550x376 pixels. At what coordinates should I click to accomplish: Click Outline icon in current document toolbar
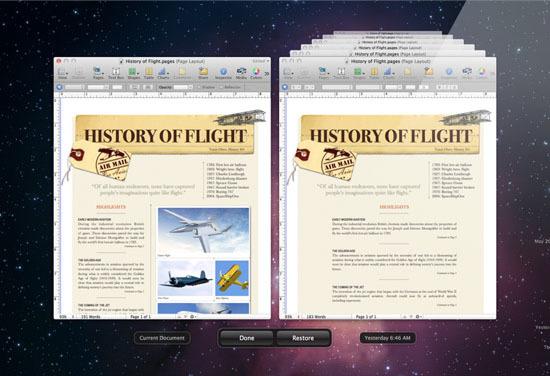click(79, 73)
